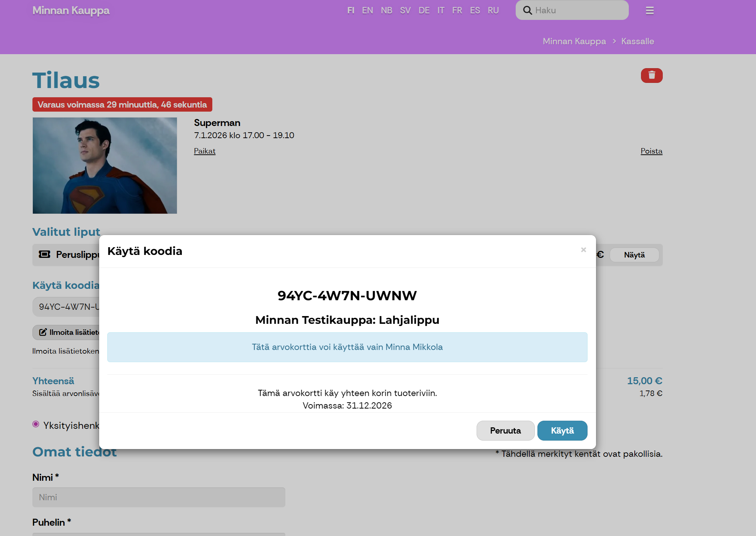Screen dimensions: 756x536
Task: Click the Voimassa: 31.12.2026 text
Action: click(x=347, y=406)
